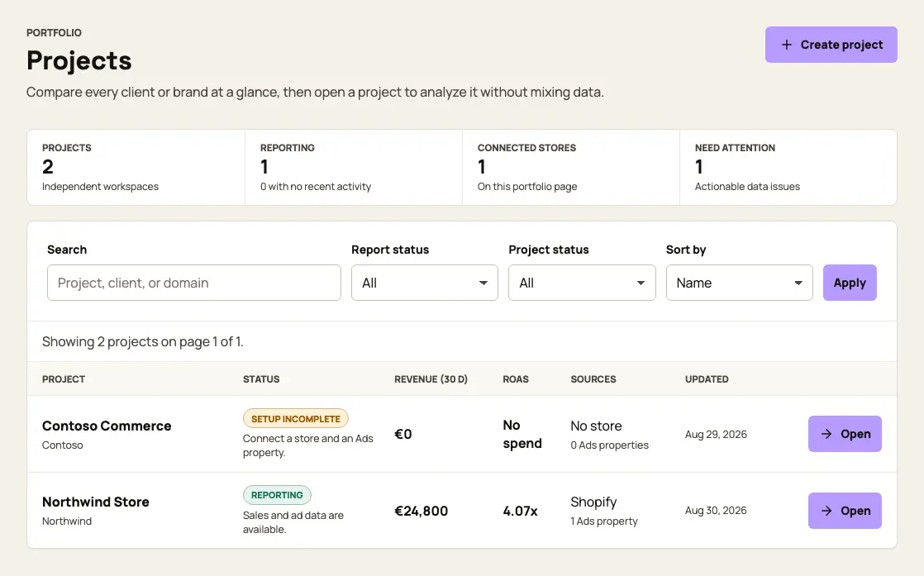The image size is (924, 576).
Task: Click Connect a store and an Ads property text
Action: (x=307, y=445)
